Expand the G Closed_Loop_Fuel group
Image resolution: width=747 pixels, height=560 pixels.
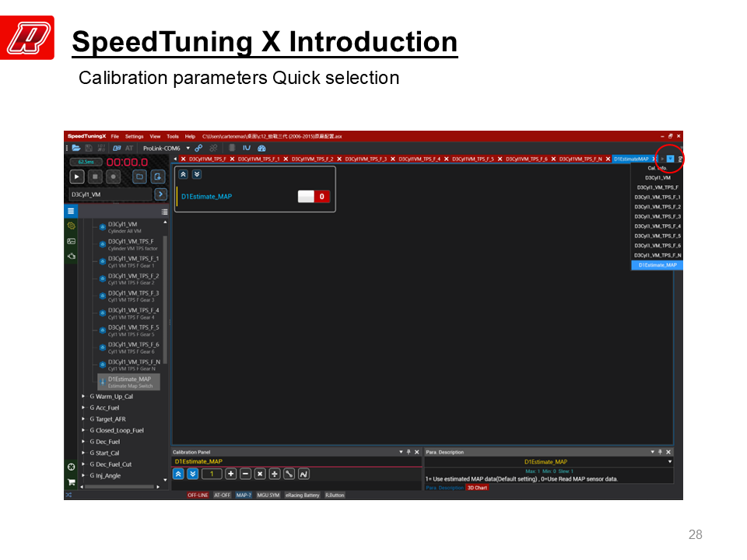point(83,430)
